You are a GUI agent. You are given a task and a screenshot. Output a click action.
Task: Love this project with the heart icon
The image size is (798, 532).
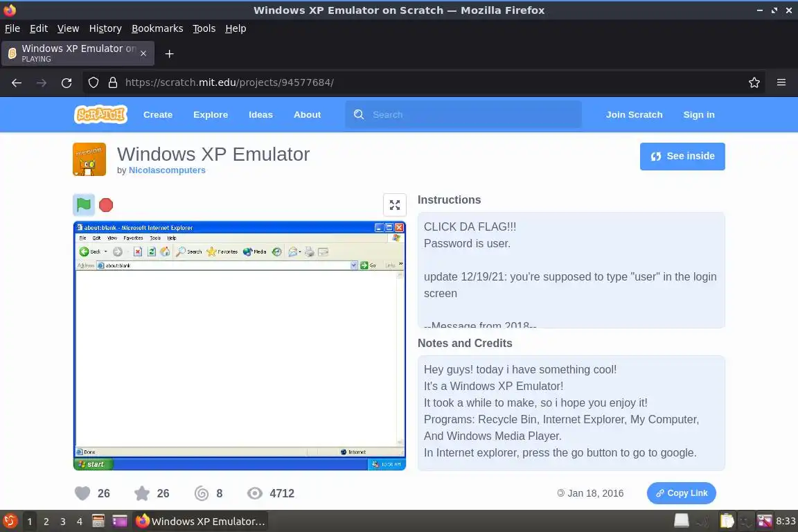(x=82, y=493)
